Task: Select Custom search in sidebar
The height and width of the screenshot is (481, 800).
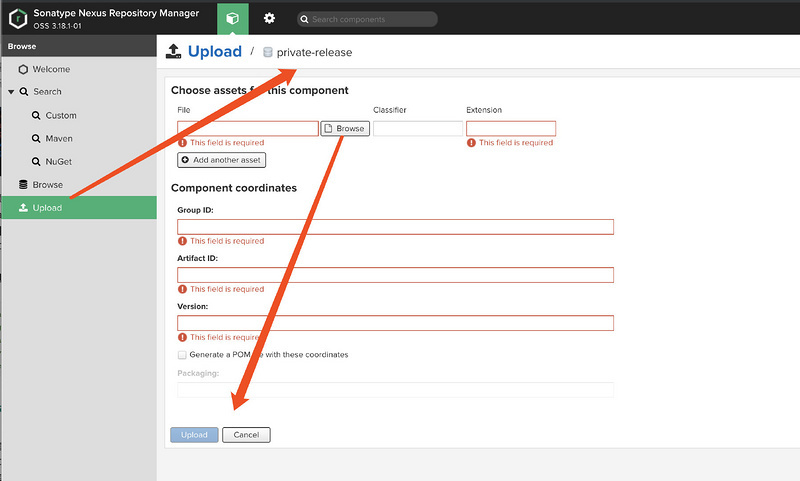Action: coord(61,116)
